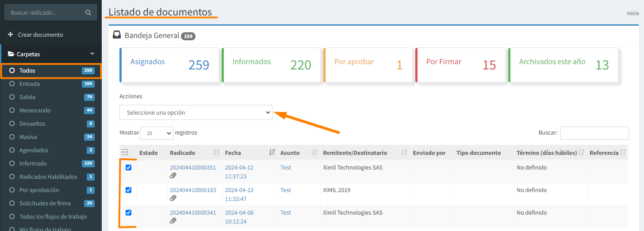Sort by Remitente/Destinatario column arrows

404,153
